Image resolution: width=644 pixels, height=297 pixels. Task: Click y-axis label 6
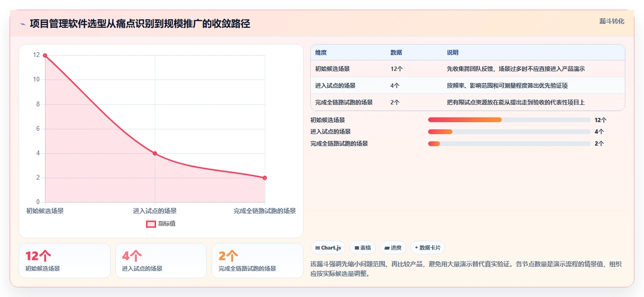tap(38, 129)
